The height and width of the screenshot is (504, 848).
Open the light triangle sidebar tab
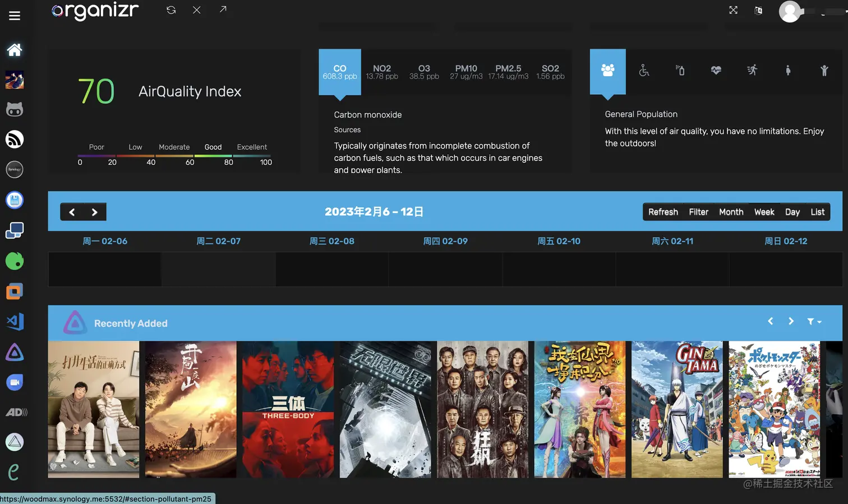tap(15, 442)
